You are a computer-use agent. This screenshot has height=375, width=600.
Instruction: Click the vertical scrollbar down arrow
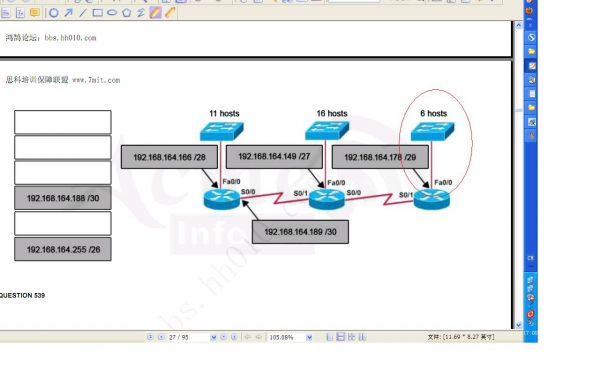[x=518, y=325]
